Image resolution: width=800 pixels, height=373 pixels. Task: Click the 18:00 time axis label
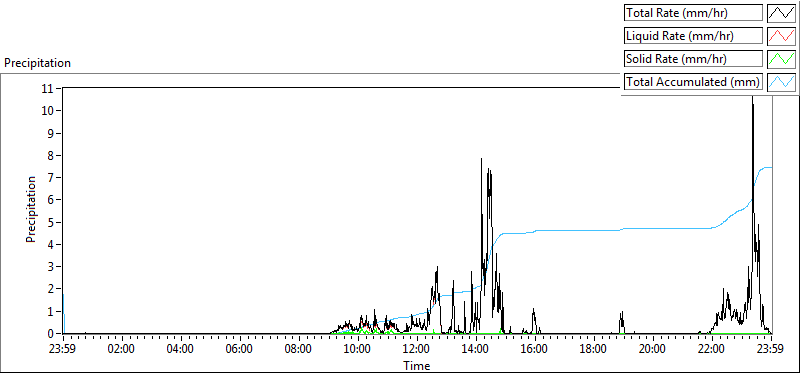594,350
